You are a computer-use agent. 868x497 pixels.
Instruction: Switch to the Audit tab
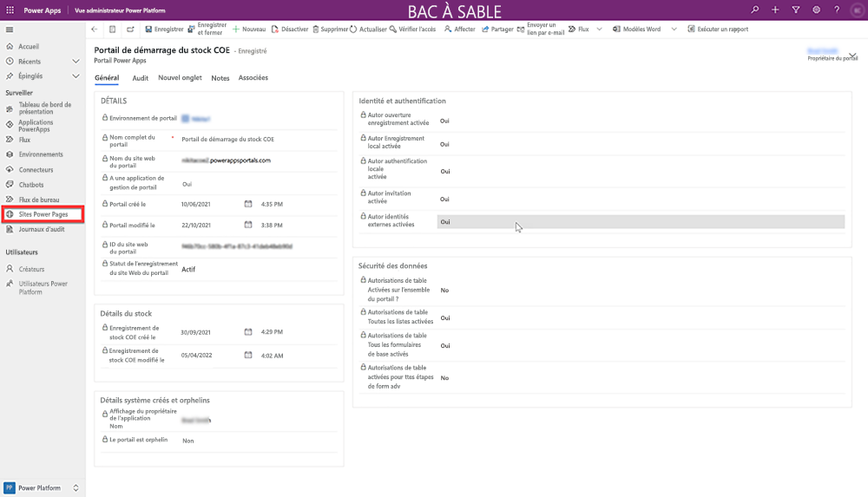tap(140, 78)
